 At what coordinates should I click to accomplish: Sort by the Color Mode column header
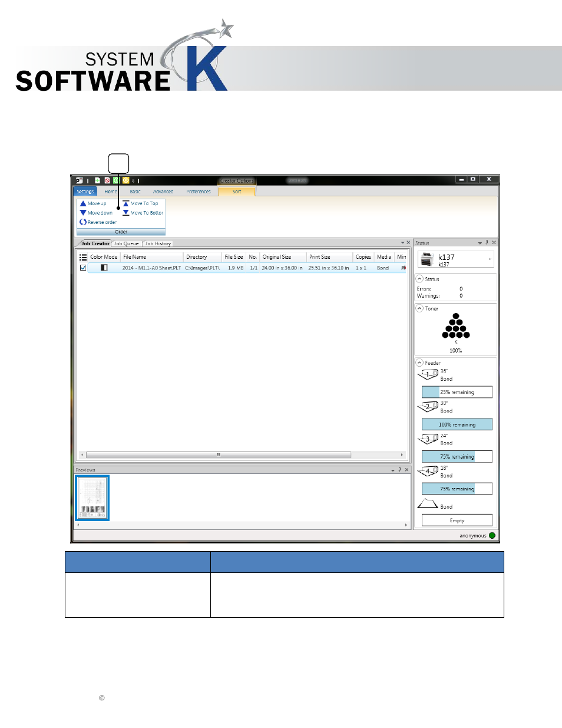[x=104, y=257]
